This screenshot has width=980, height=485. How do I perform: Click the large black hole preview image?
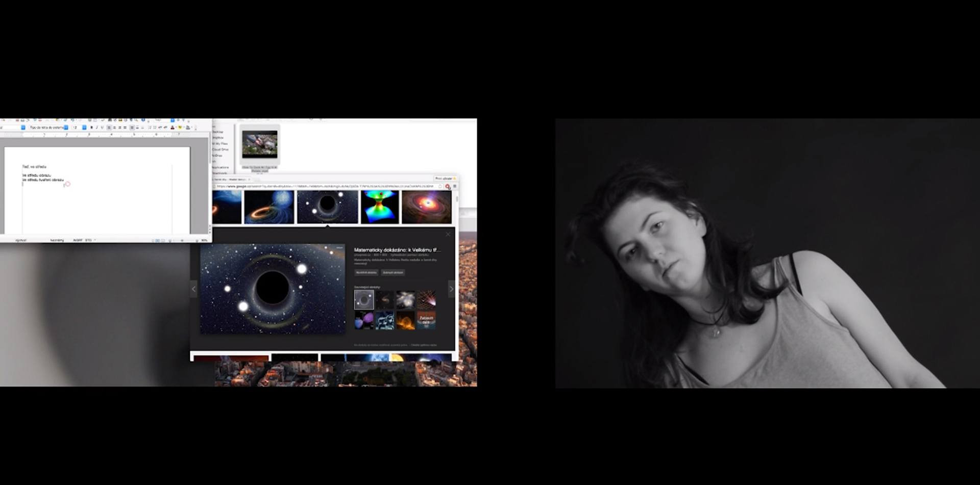(x=273, y=289)
